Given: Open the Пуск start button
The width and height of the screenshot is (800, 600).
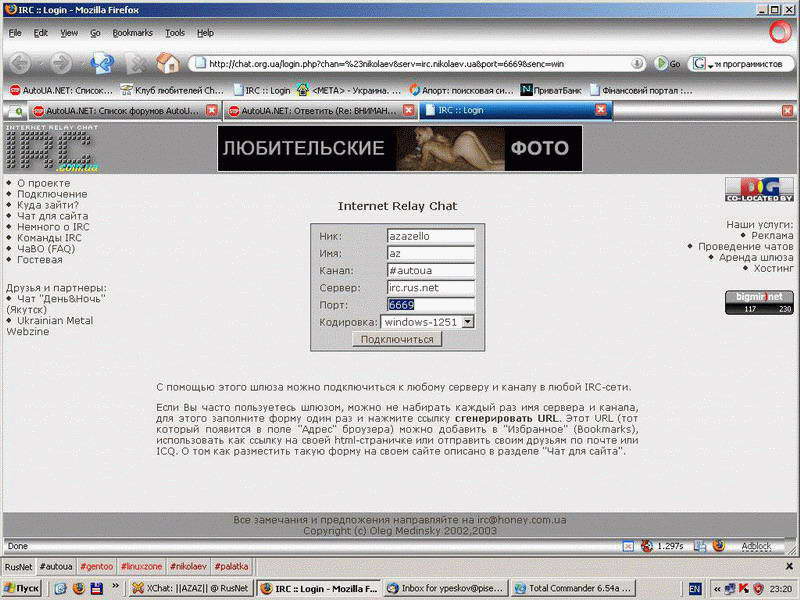Looking at the screenshot, I should click(22, 589).
